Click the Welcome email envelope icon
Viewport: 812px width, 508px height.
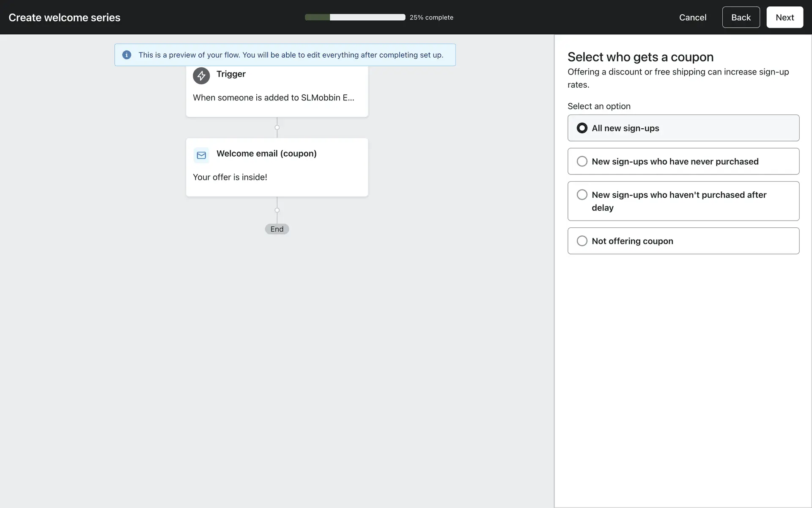point(201,155)
